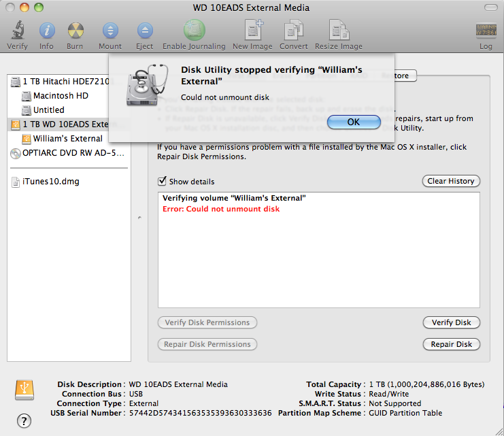Image resolution: width=504 pixels, height=436 pixels.
Task: Click the 'GUID Partition Table' value
Action: tap(405, 413)
